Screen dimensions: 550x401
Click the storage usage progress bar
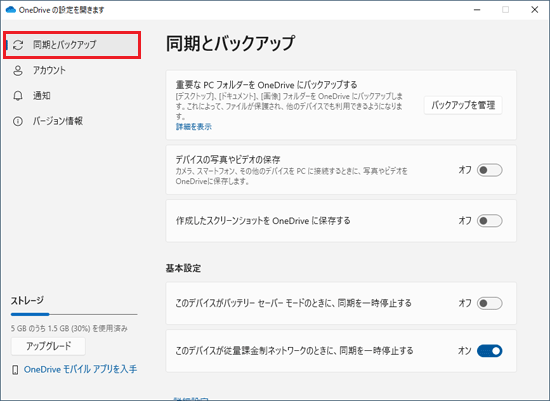click(74, 314)
